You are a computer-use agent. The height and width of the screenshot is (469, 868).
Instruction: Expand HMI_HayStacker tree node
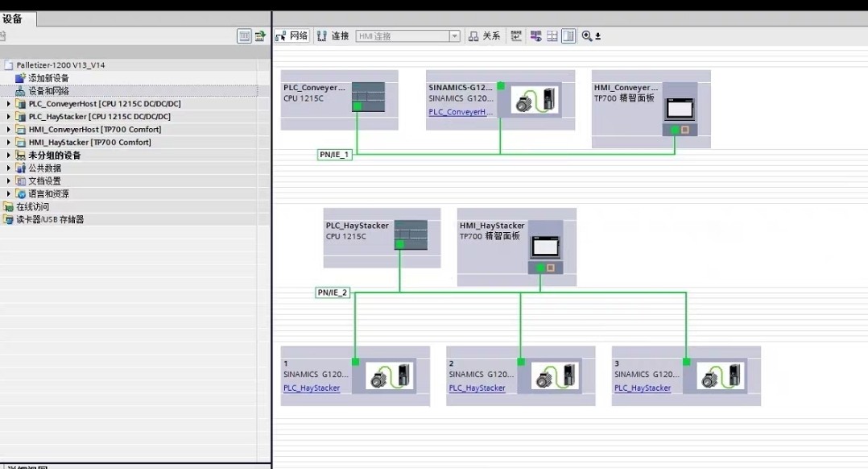coord(8,142)
